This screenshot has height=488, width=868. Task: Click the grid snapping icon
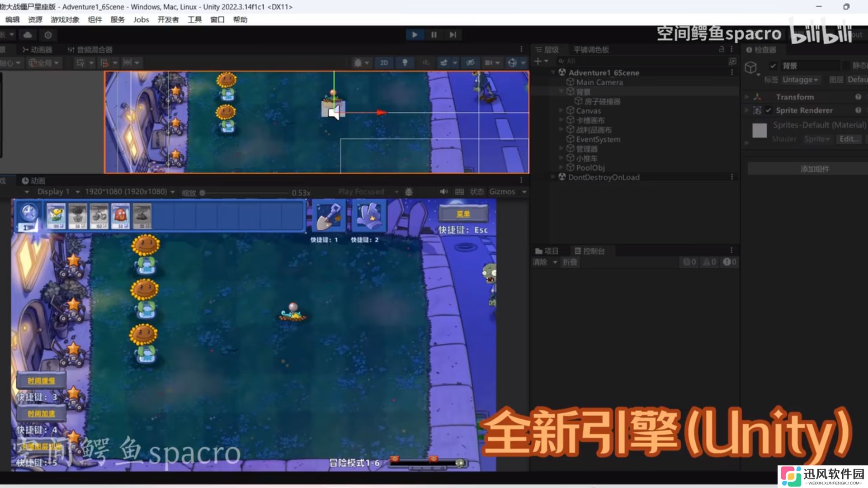(x=80, y=63)
